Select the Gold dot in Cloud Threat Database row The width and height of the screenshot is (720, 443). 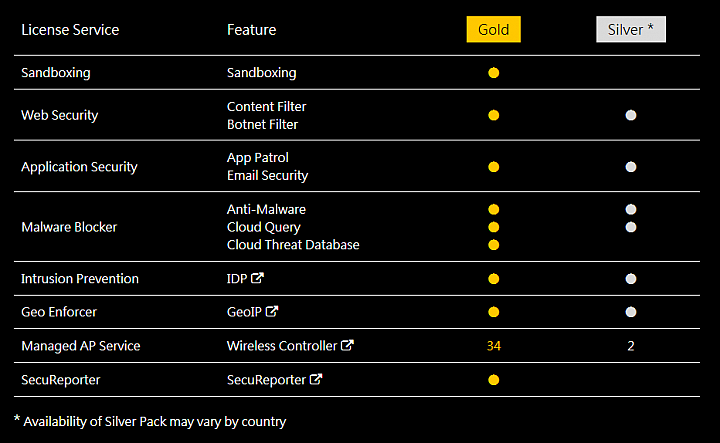pos(494,245)
